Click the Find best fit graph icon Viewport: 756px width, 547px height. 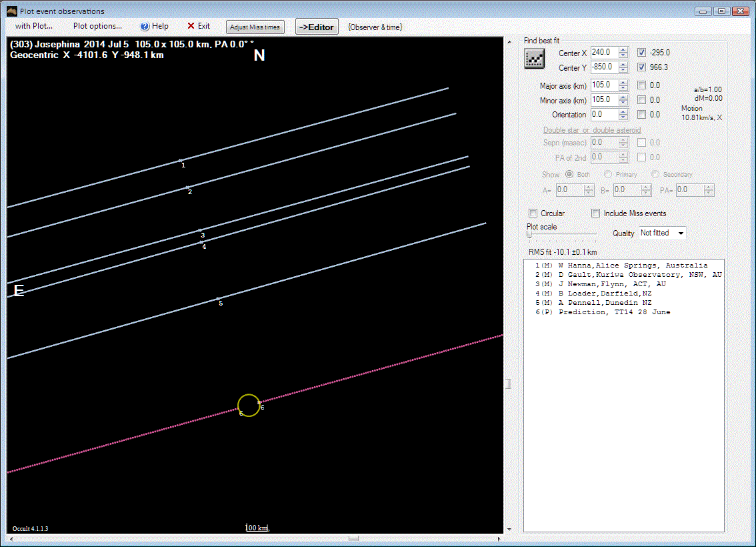[x=534, y=59]
